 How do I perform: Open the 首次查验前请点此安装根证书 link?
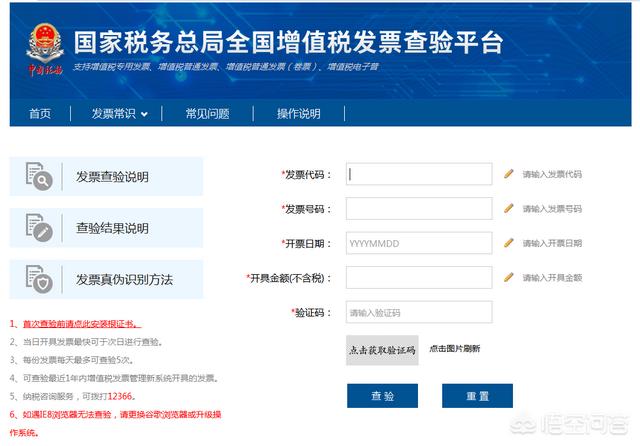pyautogui.click(x=82, y=324)
